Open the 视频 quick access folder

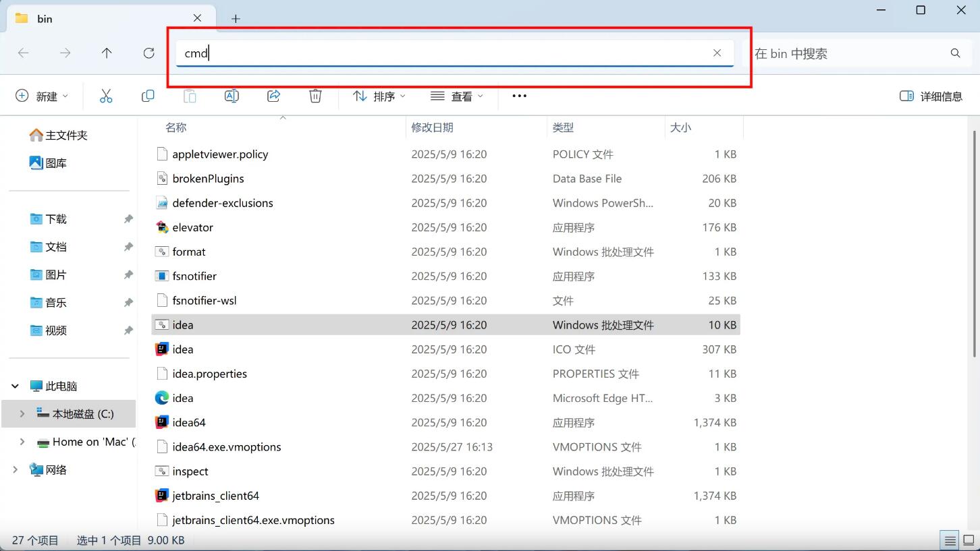(x=48, y=330)
